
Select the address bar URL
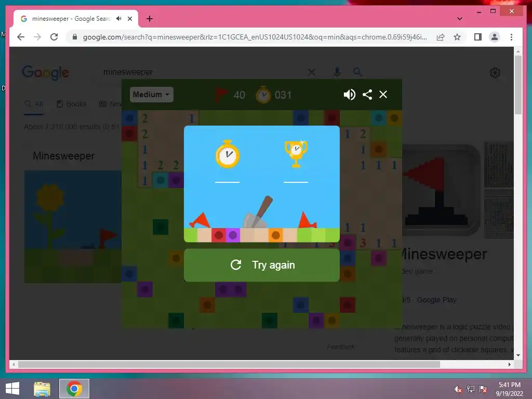[x=255, y=37]
